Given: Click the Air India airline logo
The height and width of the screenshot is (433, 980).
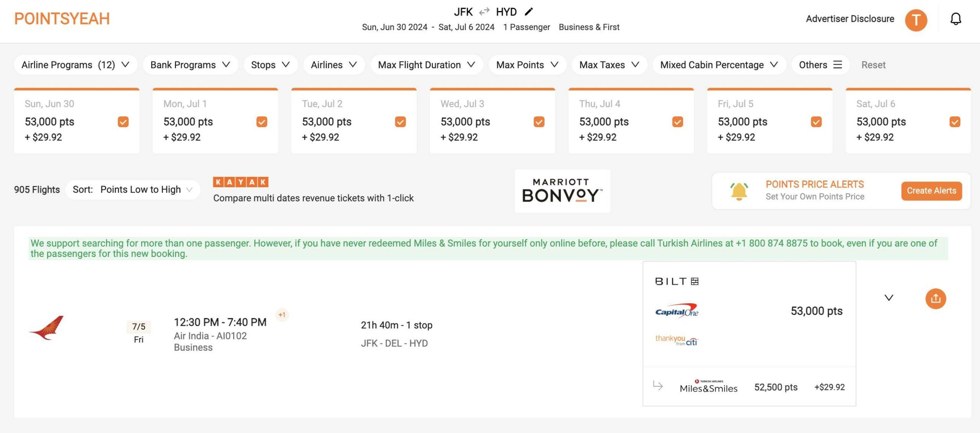Looking at the screenshot, I should [46, 328].
